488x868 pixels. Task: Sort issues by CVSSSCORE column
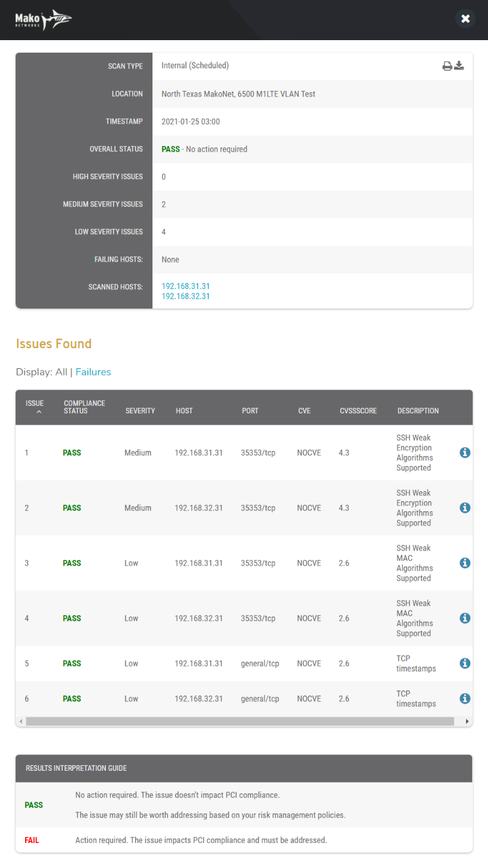(358, 410)
